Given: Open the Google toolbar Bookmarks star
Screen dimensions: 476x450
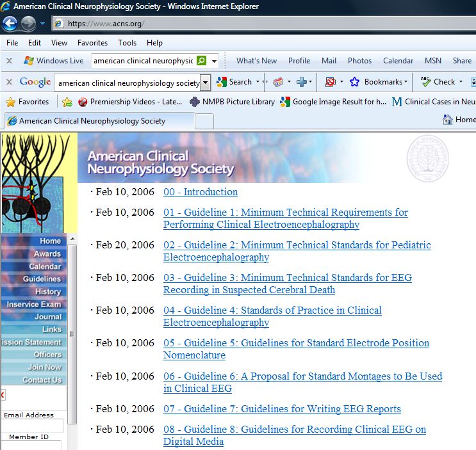Looking at the screenshot, I should 354,82.
